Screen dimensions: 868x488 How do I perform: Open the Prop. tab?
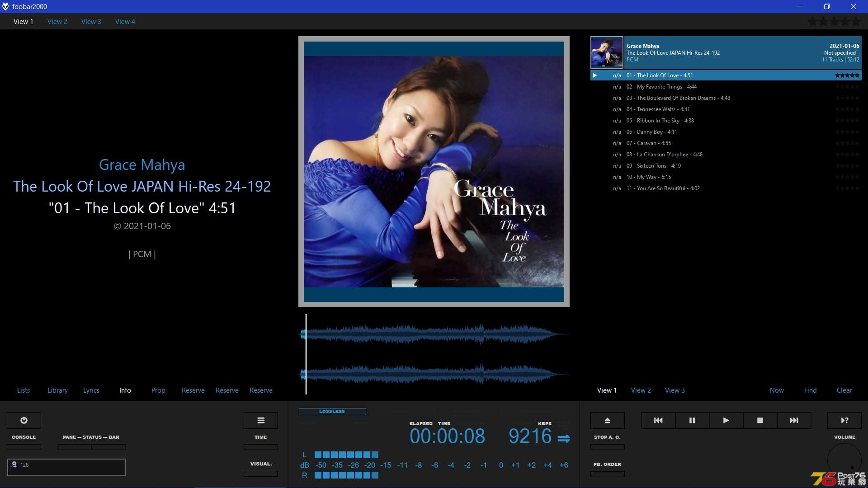pyautogui.click(x=159, y=390)
